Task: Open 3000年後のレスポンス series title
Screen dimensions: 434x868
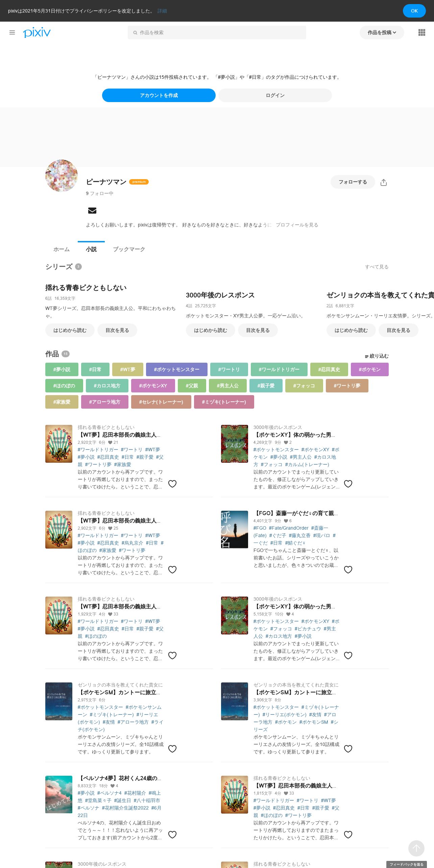Action: click(x=220, y=295)
